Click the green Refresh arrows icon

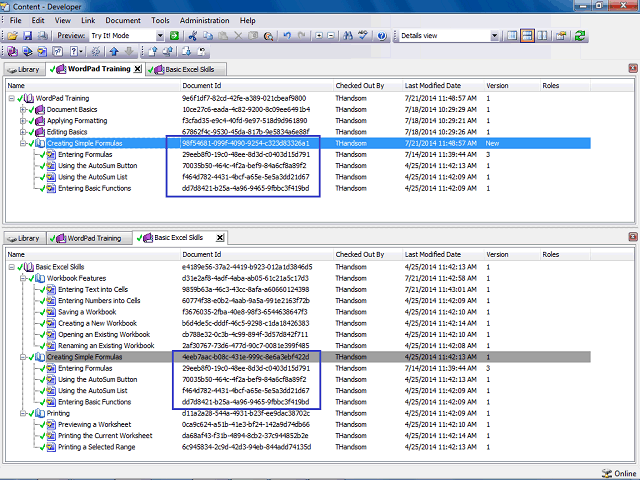point(580,36)
